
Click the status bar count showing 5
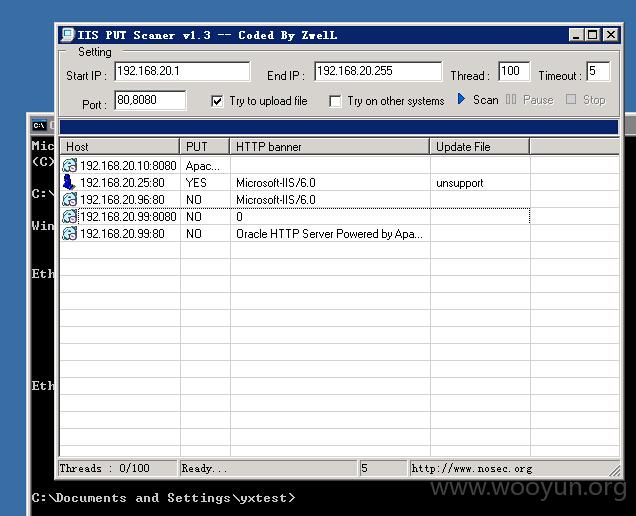(382, 468)
